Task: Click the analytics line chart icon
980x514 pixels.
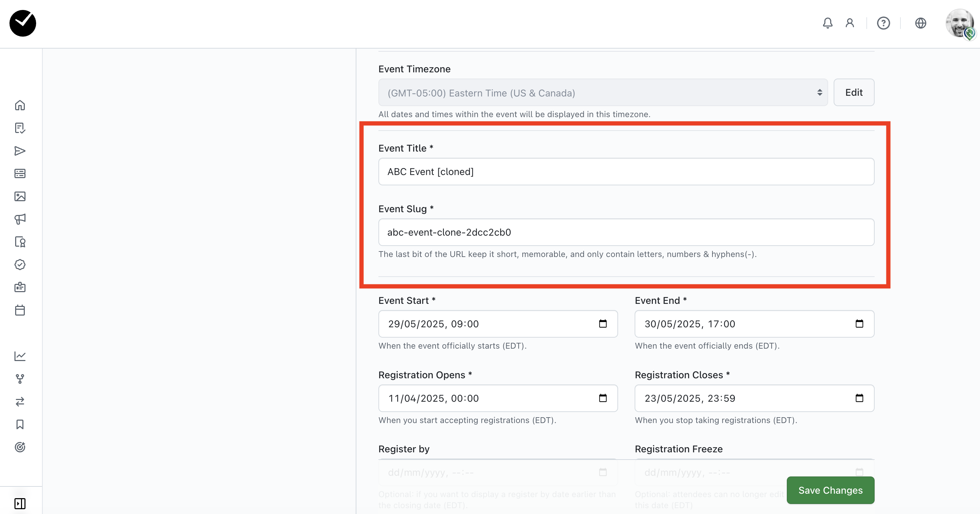Action: tap(20, 356)
